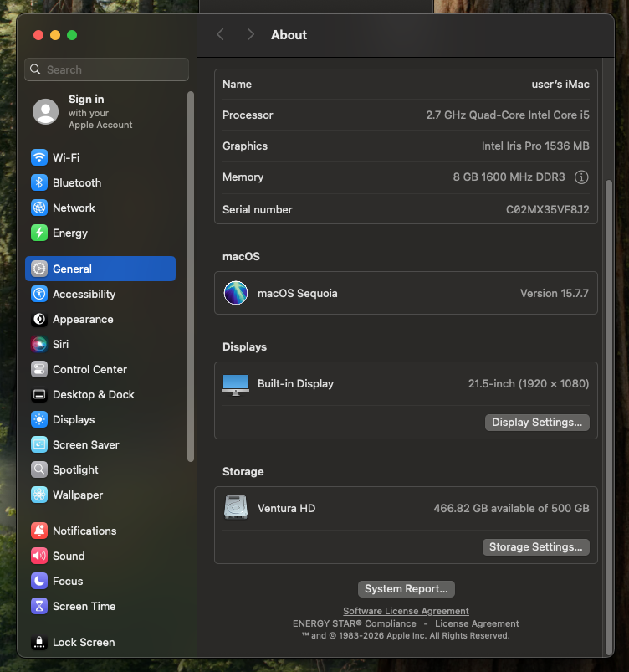629x672 pixels.
Task: Click the Displays sidebar icon
Action: (39, 419)
